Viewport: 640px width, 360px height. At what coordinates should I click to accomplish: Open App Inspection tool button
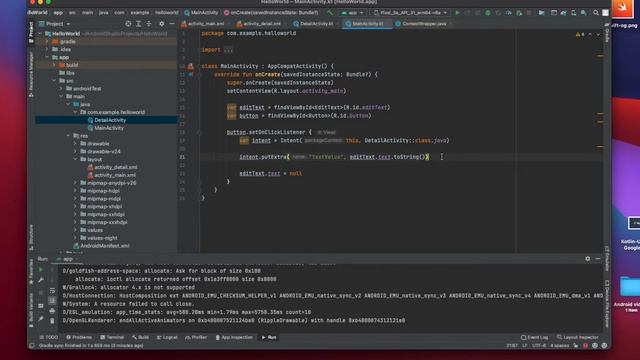(234, 337)
